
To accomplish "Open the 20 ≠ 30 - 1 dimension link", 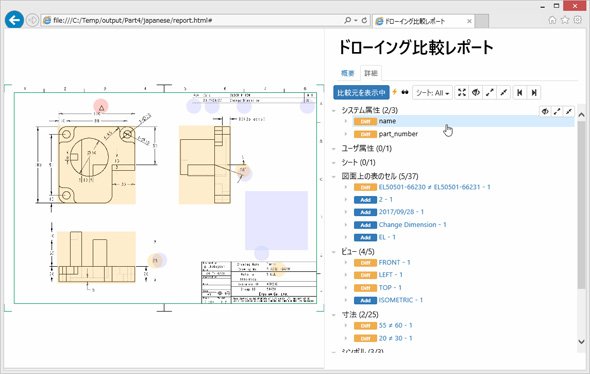I will pyautogui.click(x=395, y=338).
